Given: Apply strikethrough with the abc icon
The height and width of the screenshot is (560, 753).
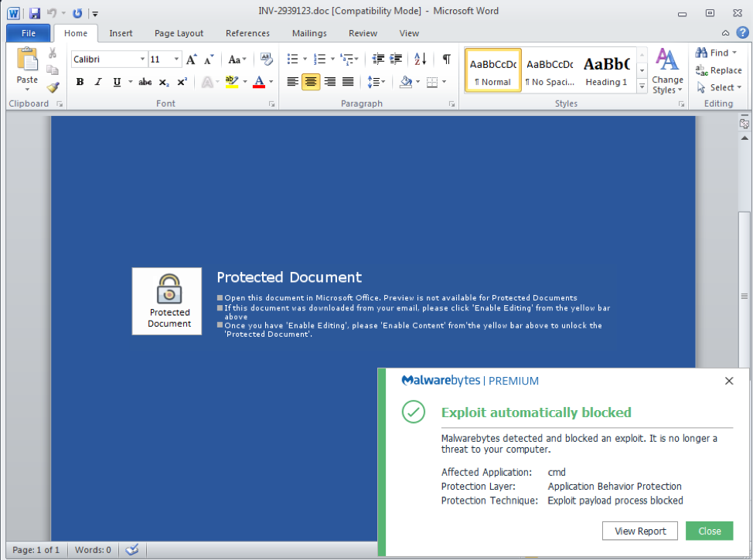Looking at the screenshot, I should point(145,82).
